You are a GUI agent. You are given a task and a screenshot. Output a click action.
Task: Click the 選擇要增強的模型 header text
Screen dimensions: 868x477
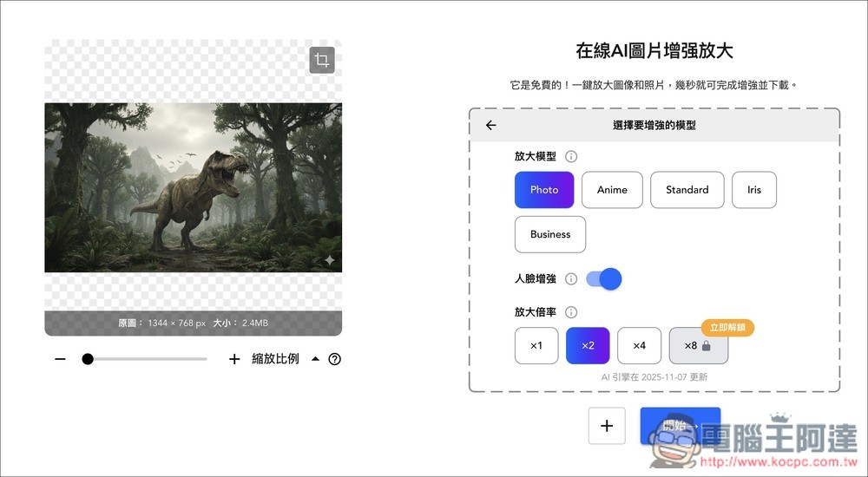654,126
